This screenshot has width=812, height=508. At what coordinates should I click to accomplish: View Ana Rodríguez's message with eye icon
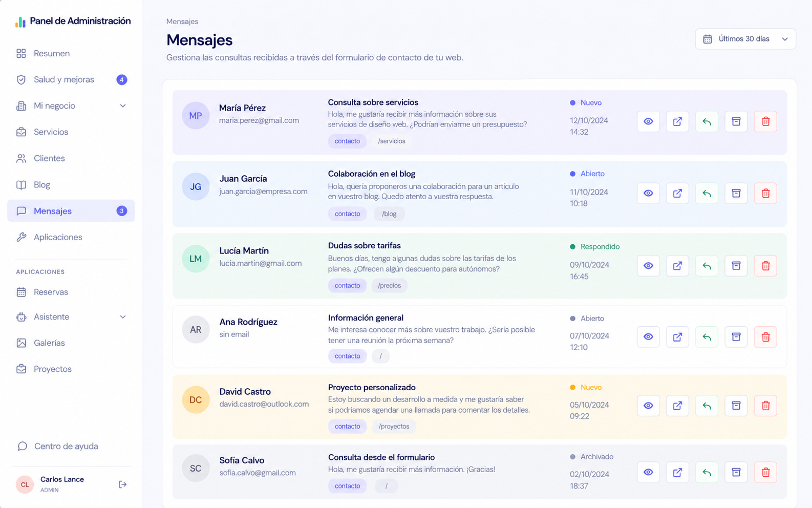pos(648,337)
